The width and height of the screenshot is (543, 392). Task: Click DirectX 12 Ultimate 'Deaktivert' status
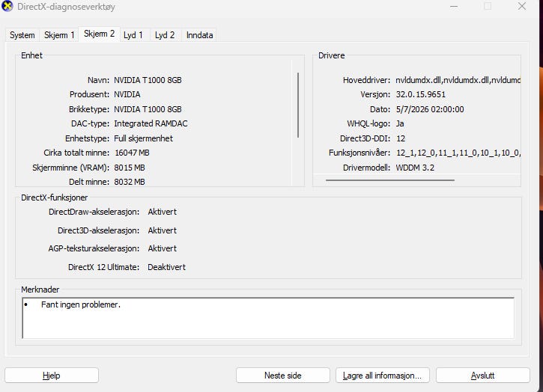tap(166, 267)
